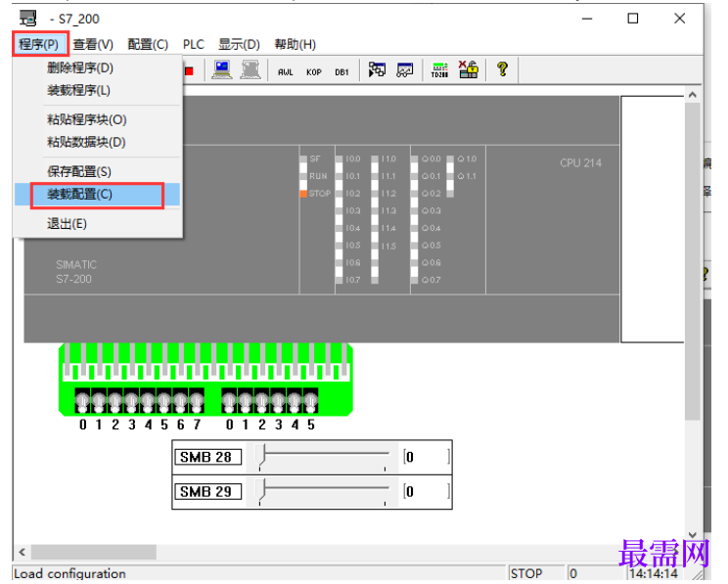Screen dimensions: 728x584
Task: Toggle switch 0 in the eight-switch bank
Action: [82, 401]
